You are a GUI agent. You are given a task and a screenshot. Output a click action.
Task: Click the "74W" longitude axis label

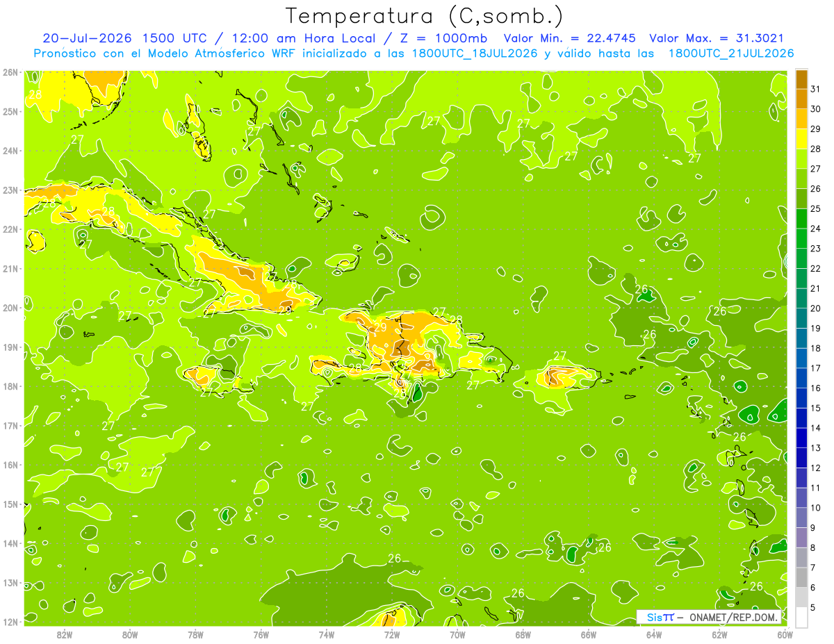coord(327,634)
